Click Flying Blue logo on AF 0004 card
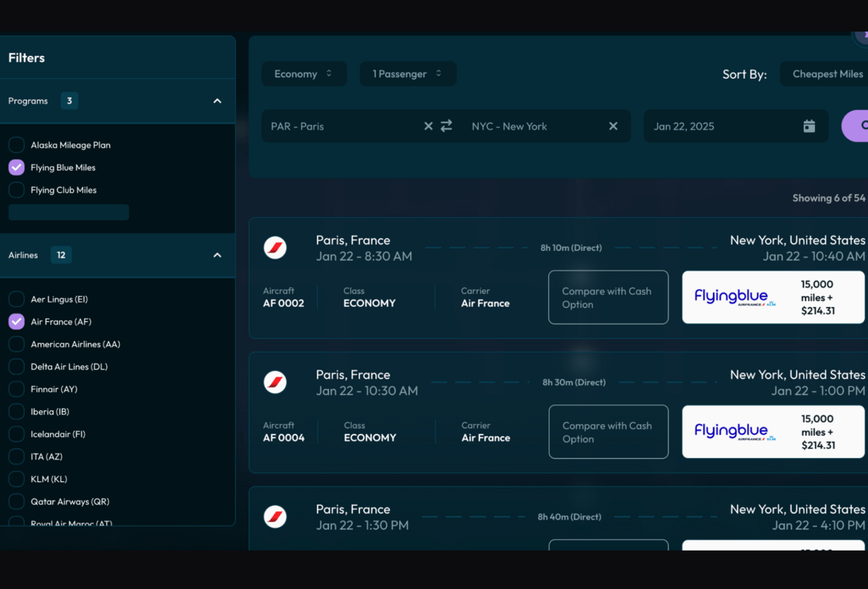Image resolution: width=868 pixels, height=589 pixels. click(735, 431)
